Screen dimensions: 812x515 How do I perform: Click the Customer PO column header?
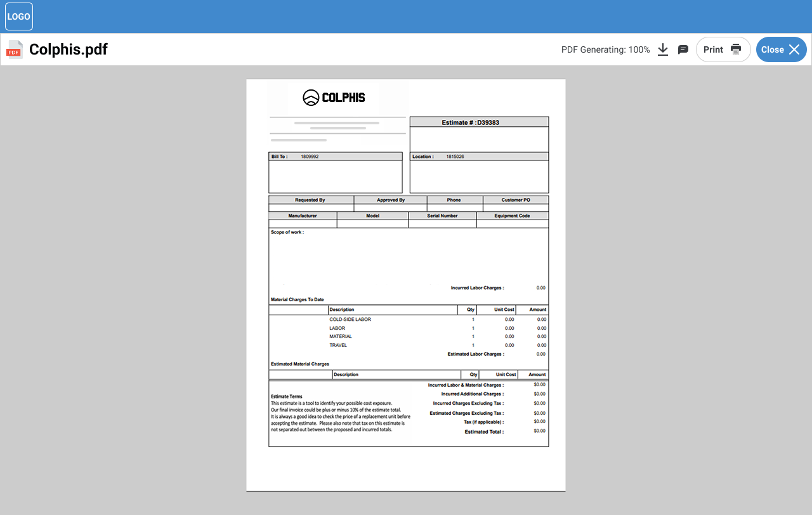(x=515, y=200)
